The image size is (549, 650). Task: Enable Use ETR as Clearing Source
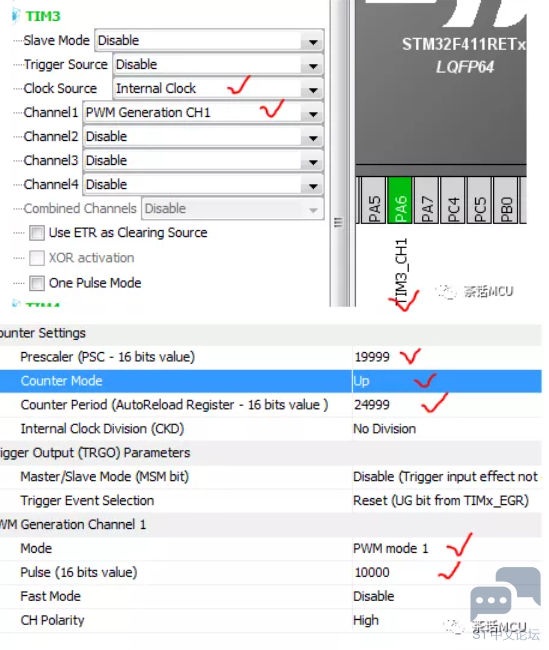pyautogui.click(x=37, y=233)
